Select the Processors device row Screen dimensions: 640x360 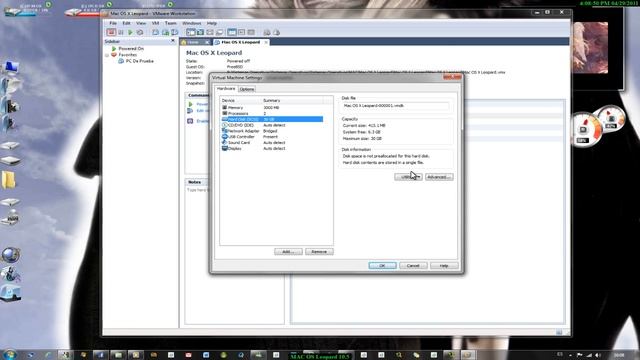pyautogui.click(x=272, y=113)
